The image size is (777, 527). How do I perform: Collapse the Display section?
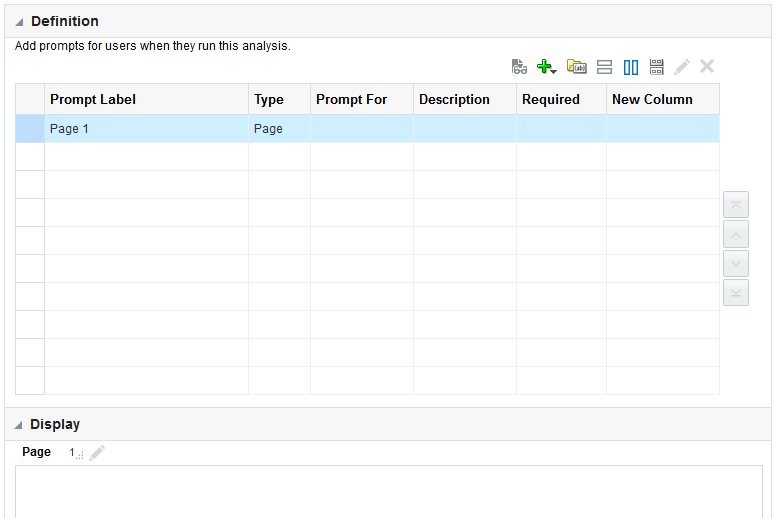point(20,425)
